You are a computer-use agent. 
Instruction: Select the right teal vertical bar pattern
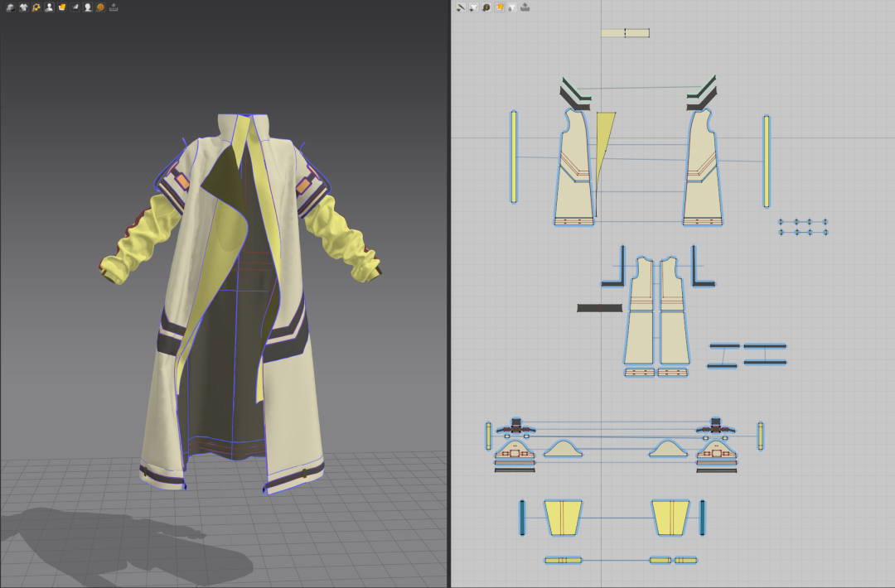[x=703, y=518]
